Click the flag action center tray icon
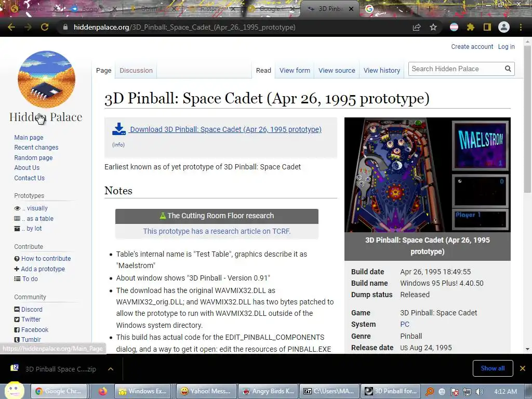The image size is (532, 399). point(454,392)
